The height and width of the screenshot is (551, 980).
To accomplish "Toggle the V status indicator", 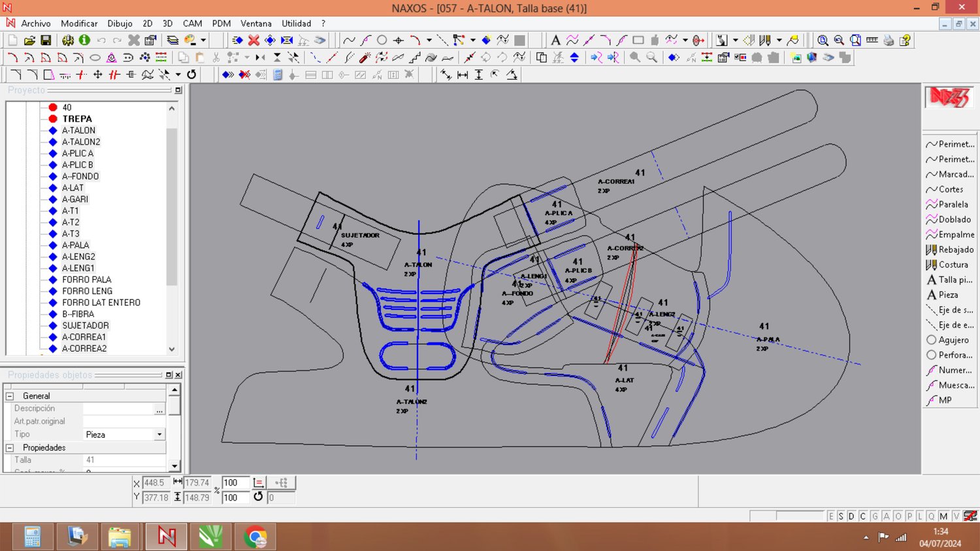I will [956, 516].
